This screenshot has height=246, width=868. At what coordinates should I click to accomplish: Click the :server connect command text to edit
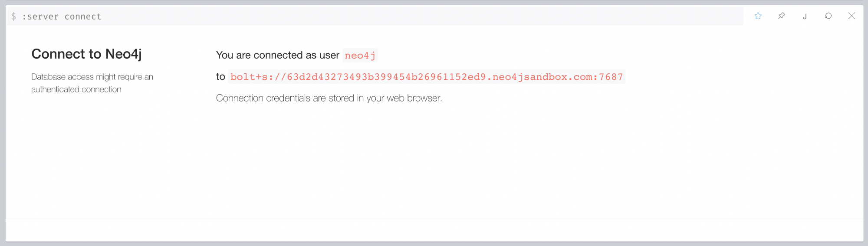pyautogui.click(x=62, y=16)
